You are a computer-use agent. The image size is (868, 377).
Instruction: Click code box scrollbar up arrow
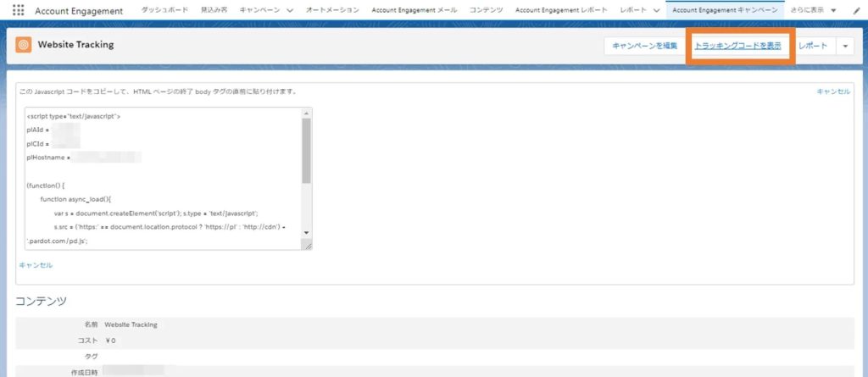coord(307,113)
